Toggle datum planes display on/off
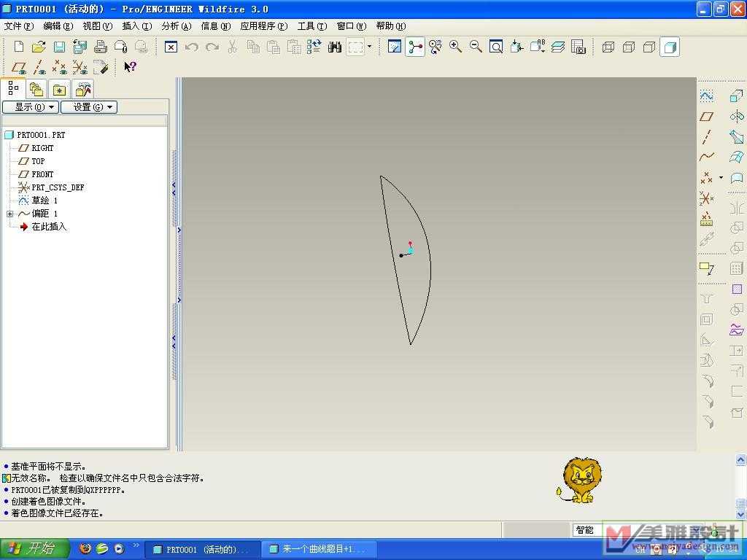747x560 pixels. point(19,67)
